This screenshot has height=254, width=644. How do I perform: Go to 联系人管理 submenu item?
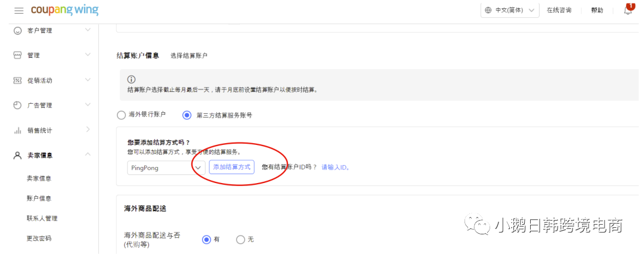tap(42, 218)
